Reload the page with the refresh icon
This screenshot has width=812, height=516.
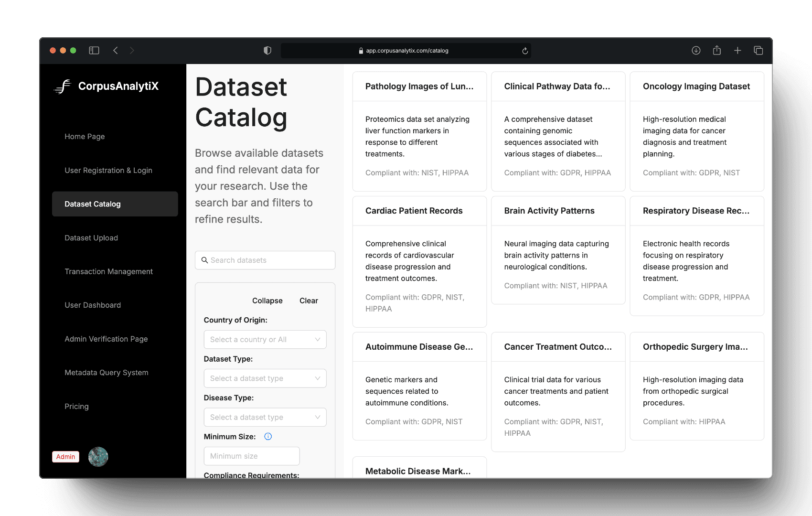[x=525, y=51]
